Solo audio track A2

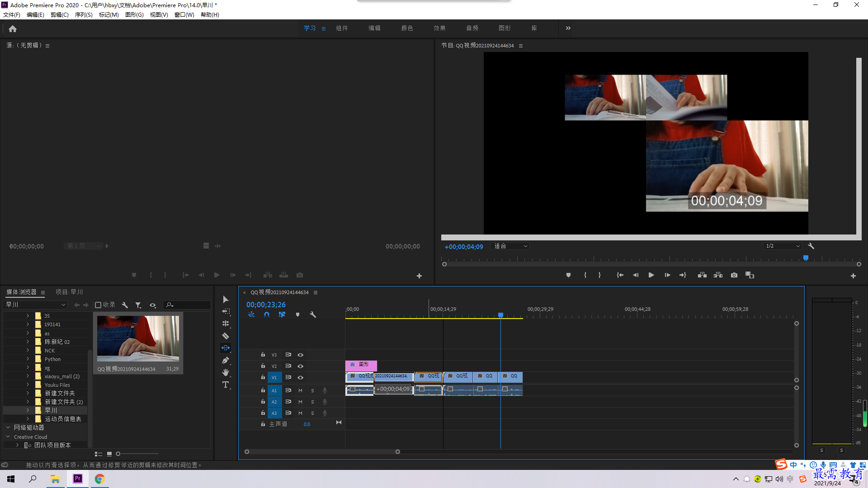coord(312,402)
